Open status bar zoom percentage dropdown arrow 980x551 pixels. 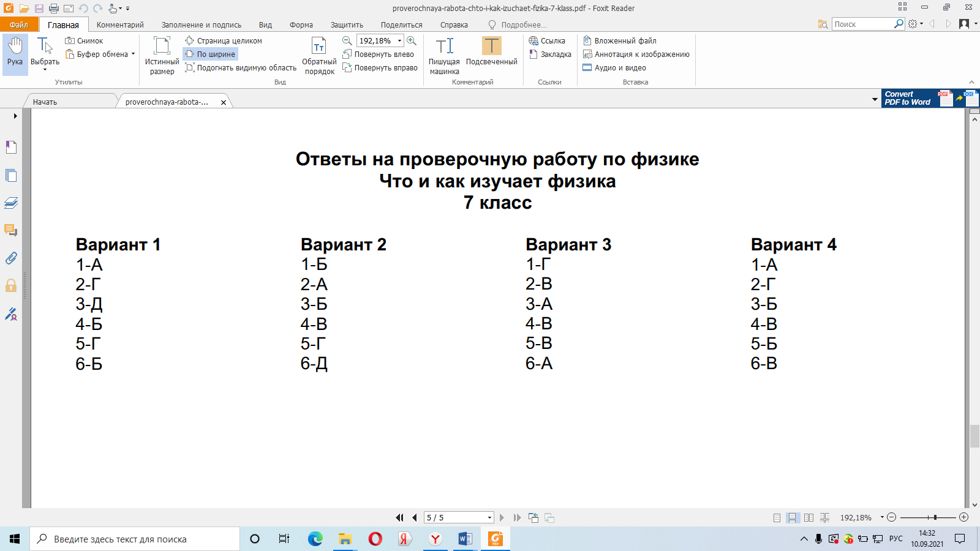(882, 517)
